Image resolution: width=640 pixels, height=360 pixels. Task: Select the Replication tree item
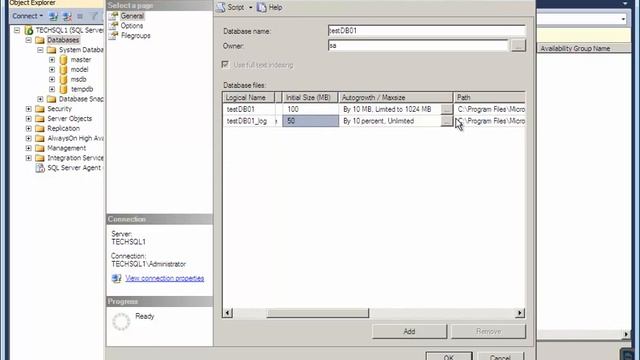pyautogui.click(x=63, y=128)
